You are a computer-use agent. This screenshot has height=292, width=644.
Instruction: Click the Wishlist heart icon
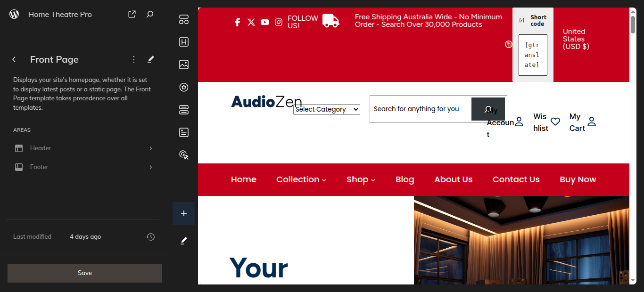pos(555,122)
